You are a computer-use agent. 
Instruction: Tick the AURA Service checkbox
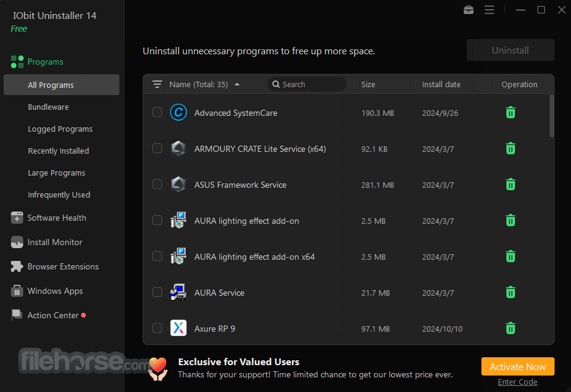click(x=157, y=292)
